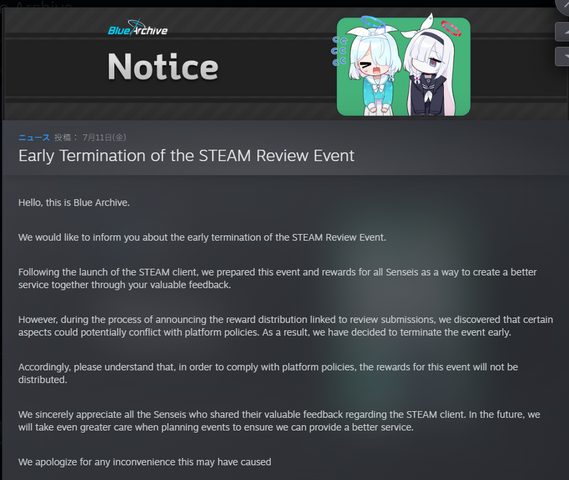The image size is (569, 480).
Task: Click the 'Hello, this is Blue Archive.' line
Action: (x=74, y=202)
